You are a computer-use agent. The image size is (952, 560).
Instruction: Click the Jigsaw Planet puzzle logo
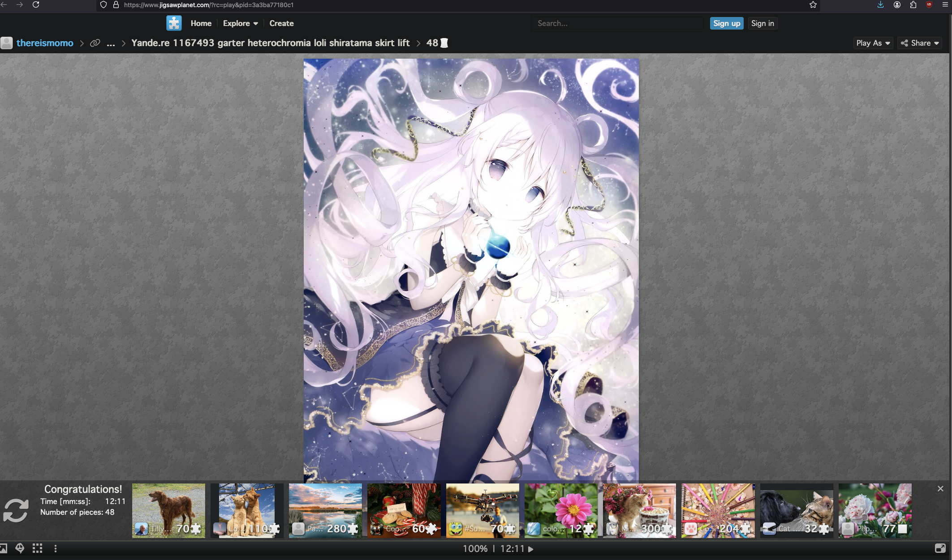click(x=174, y=23)
